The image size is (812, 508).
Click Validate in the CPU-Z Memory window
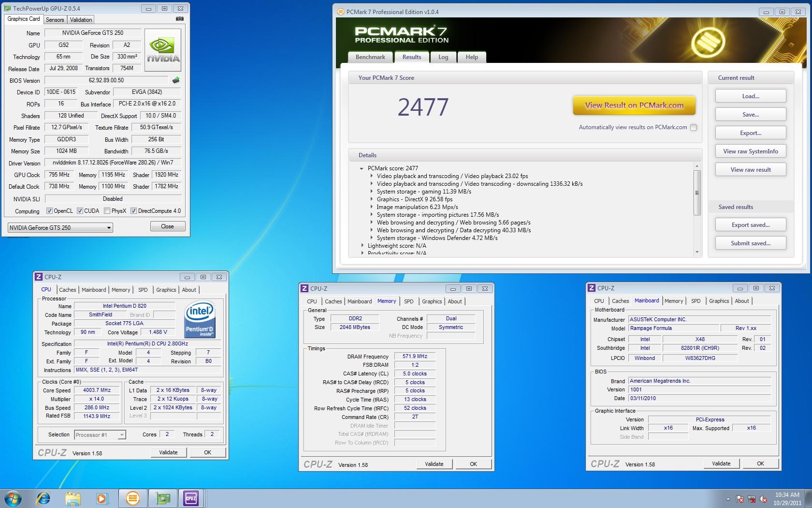pyautogui.click(x=434, y=464)
